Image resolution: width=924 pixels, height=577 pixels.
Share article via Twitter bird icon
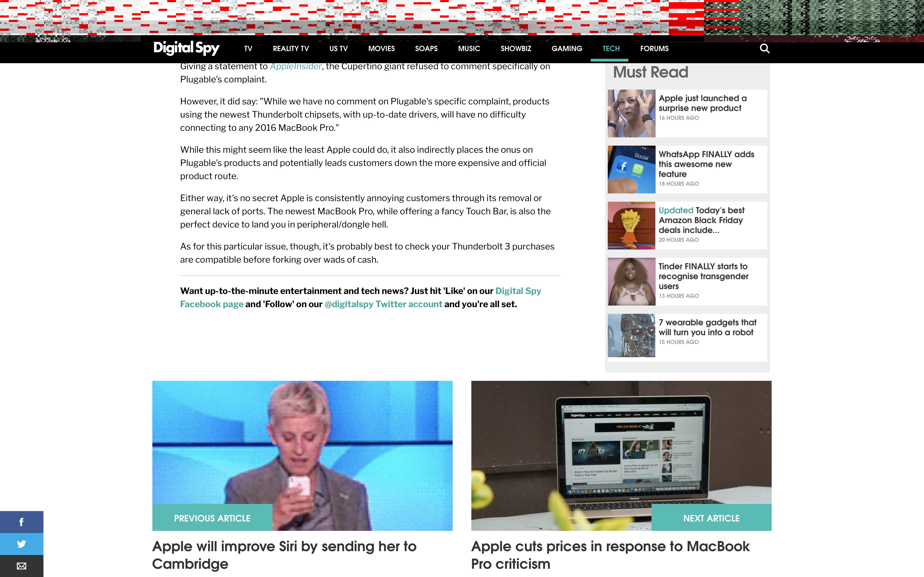[x=21, y=543]
